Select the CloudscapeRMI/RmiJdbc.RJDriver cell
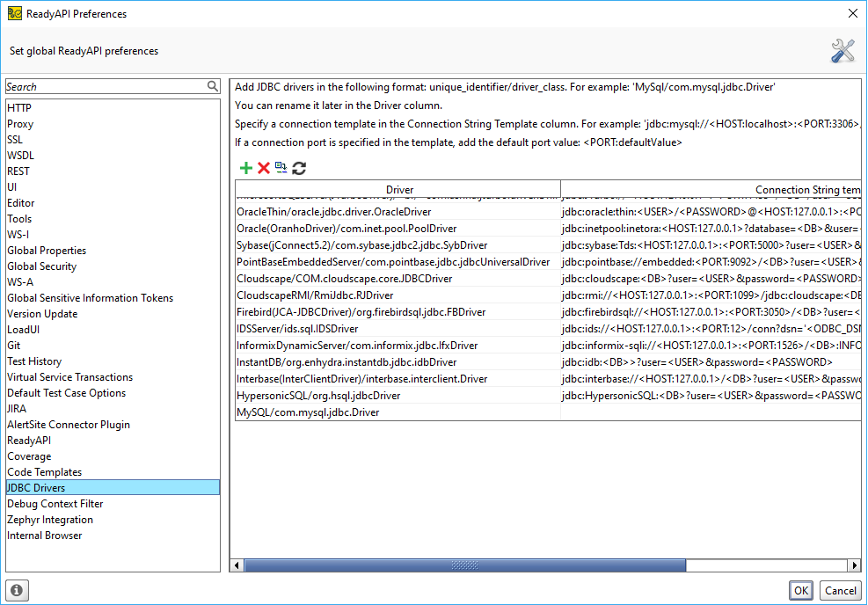868x605 pixels. click(x=398, y=295)
